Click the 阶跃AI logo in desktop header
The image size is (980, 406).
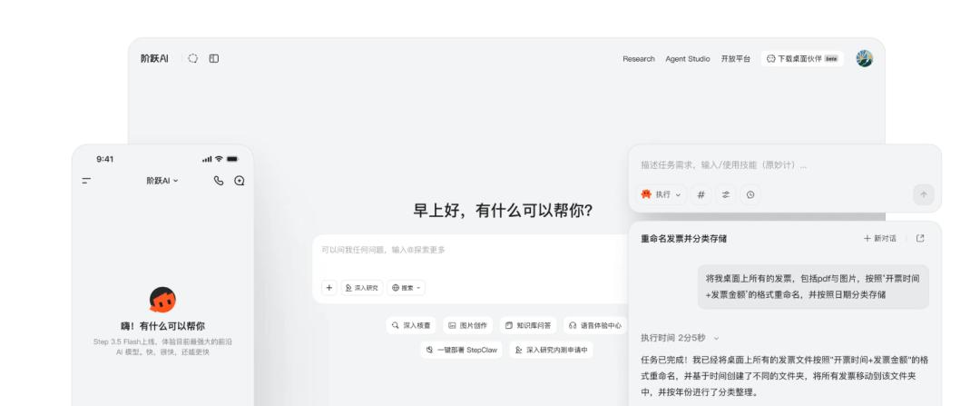[154, 58]
